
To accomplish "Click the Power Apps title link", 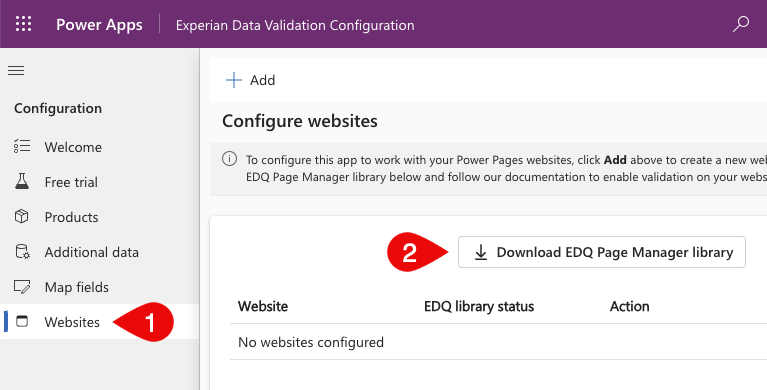I will click(x=99, y=24).
